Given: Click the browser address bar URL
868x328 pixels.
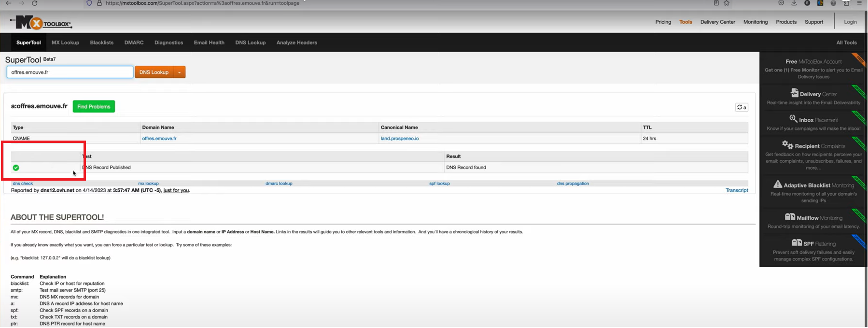Looking at the screenshot, I should (x=202, y=3).
